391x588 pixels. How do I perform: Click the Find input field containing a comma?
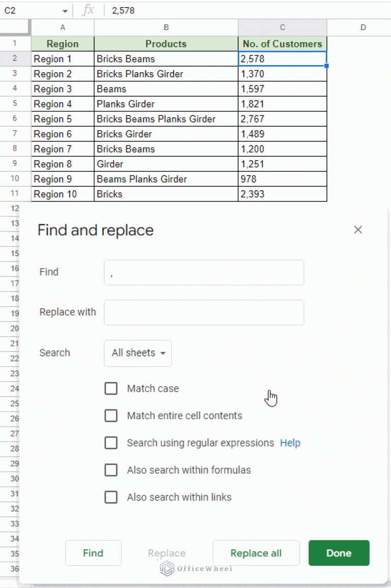pos(204,272)
